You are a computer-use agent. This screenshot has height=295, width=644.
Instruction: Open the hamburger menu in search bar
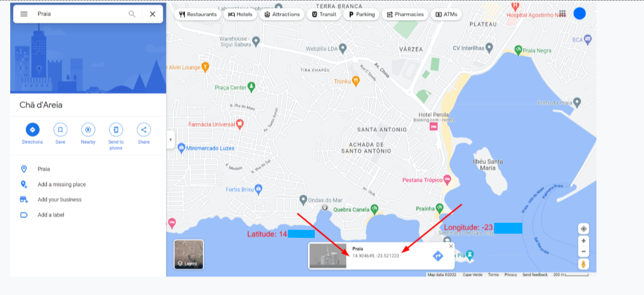pos(24,14)
